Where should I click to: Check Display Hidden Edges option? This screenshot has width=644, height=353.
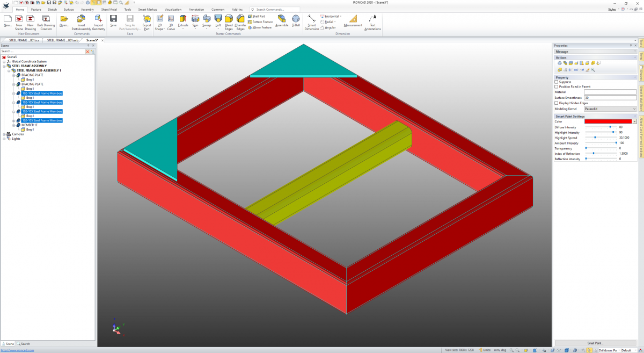pos(557,103)
